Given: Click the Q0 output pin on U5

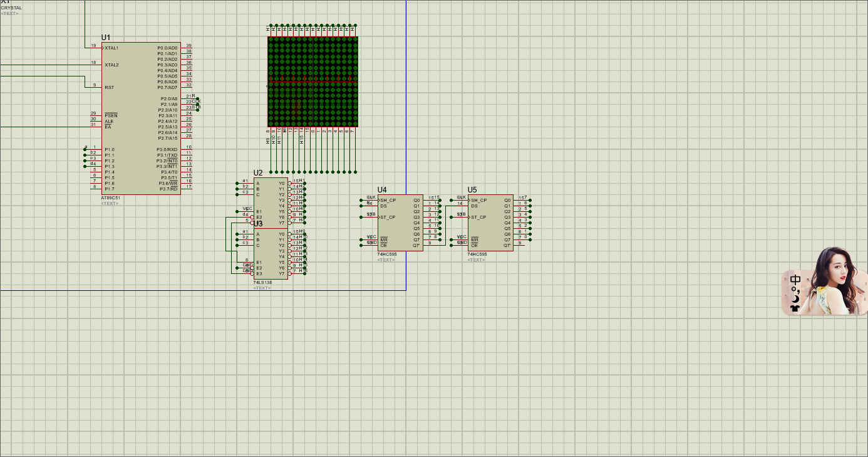Looking at the screenshot, I should point(507,200).
